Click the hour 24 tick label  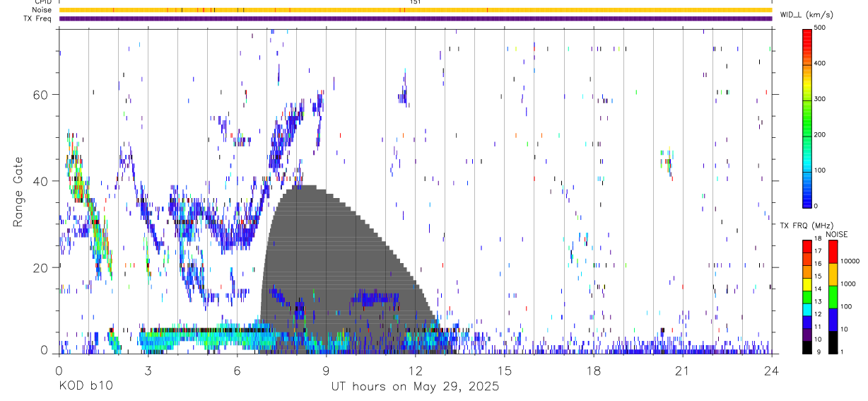[772, 371]
